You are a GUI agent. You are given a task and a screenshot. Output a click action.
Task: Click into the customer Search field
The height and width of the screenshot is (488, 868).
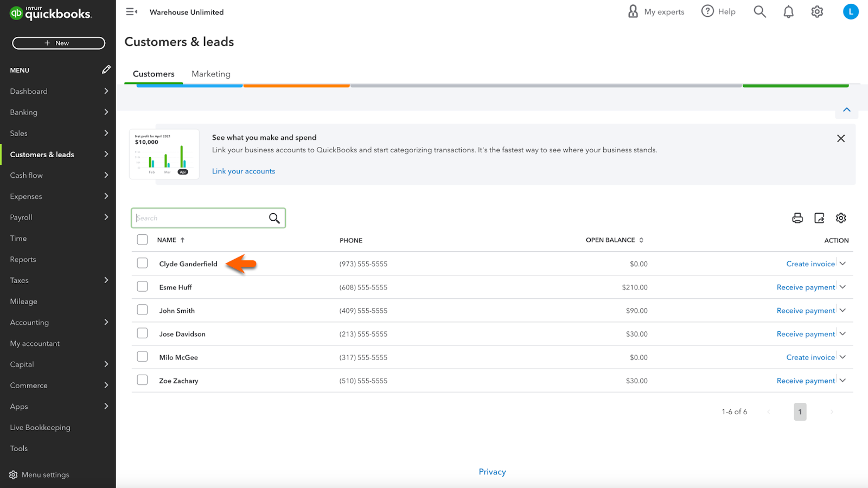[200, 218]
